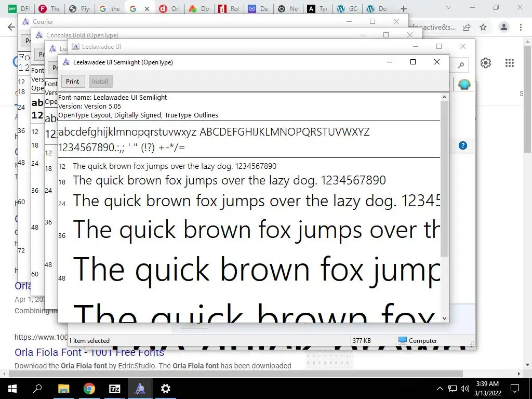This screenshot has height=399, width=532.
Task: Click the search magnifier icon in Explorer window
Action: (x=461, y=65)
